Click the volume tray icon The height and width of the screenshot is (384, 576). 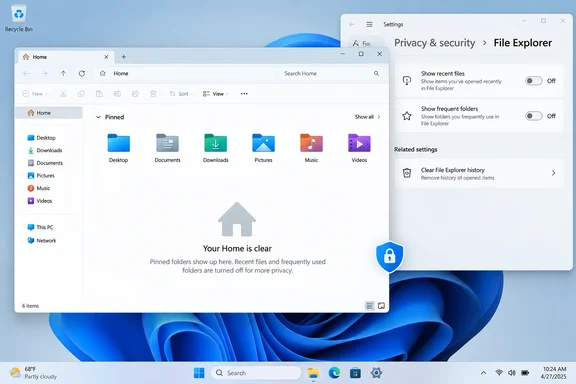click(x=512, y=373)
